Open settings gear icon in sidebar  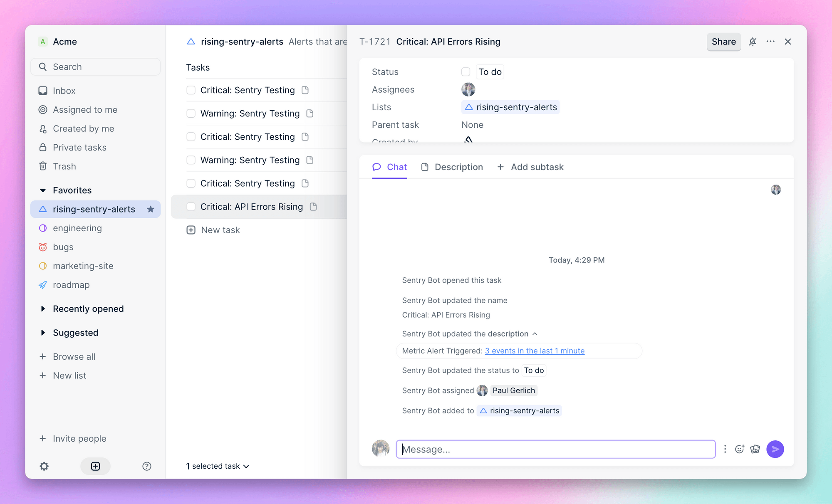44,466
